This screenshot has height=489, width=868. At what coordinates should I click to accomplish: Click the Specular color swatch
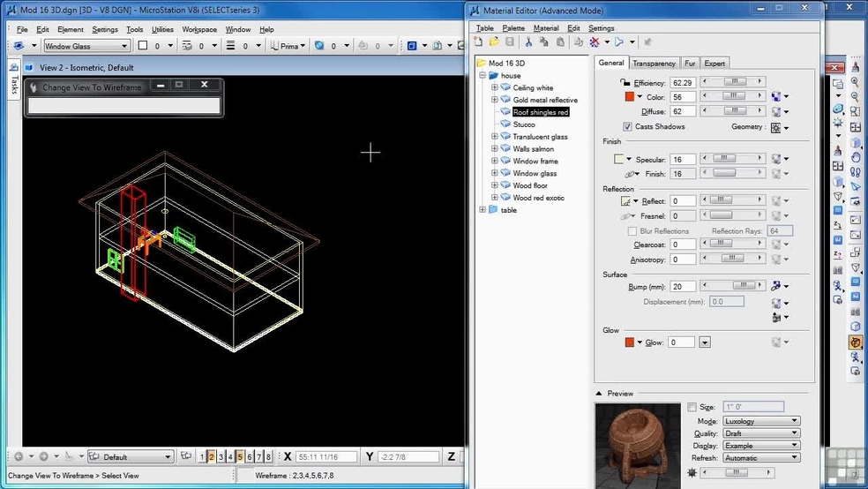pyautogui.click(x=618, y=159)
